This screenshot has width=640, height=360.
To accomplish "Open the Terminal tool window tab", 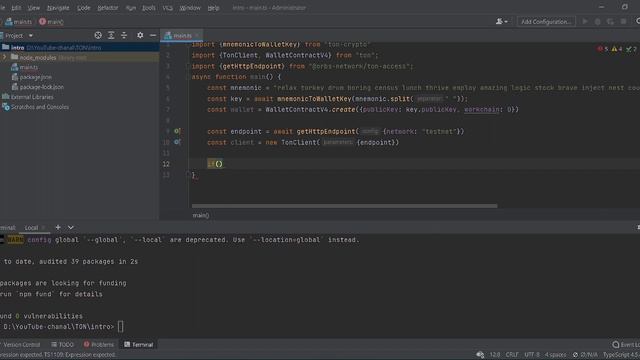I will coord(139,344).
